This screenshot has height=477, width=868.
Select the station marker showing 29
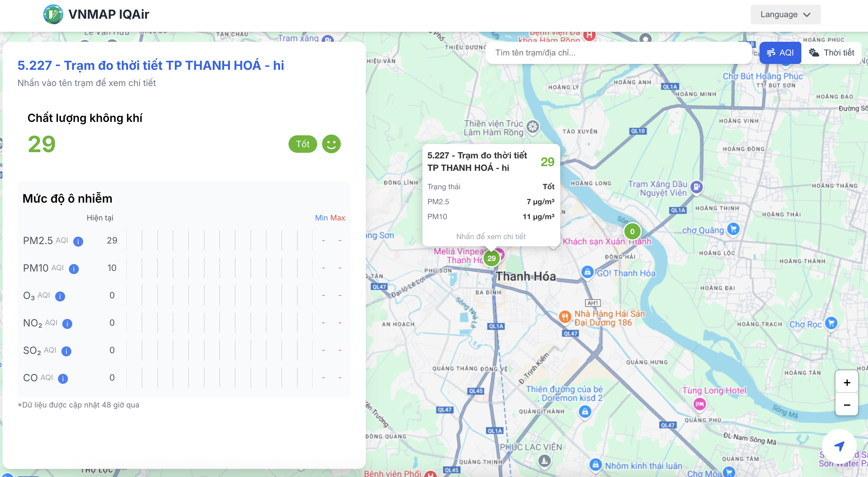point(491,258)
